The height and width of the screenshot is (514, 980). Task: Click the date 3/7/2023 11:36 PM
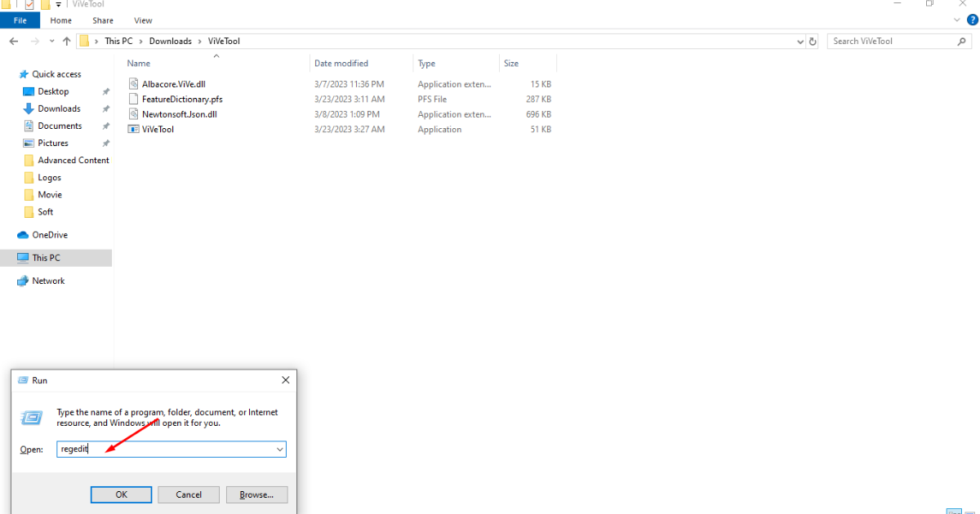[x=349, y=84]
